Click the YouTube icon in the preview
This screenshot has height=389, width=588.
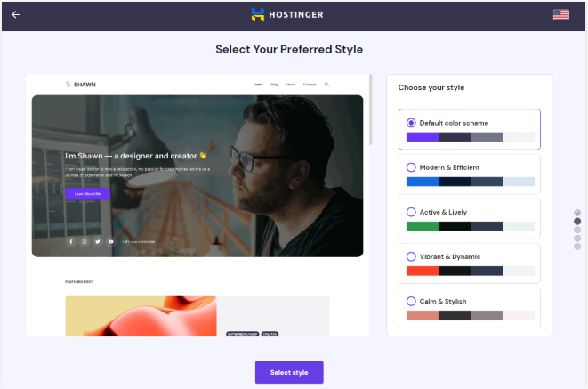(111, 241)
